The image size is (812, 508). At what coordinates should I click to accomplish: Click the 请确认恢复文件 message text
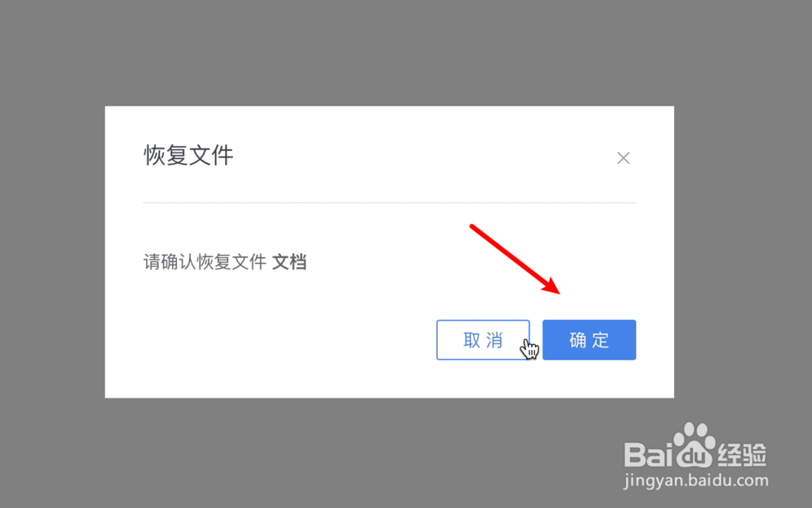coord(205,262)
